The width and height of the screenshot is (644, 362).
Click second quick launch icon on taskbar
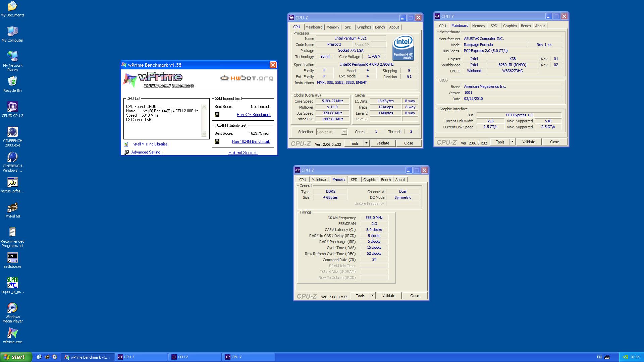pos(47,357)
